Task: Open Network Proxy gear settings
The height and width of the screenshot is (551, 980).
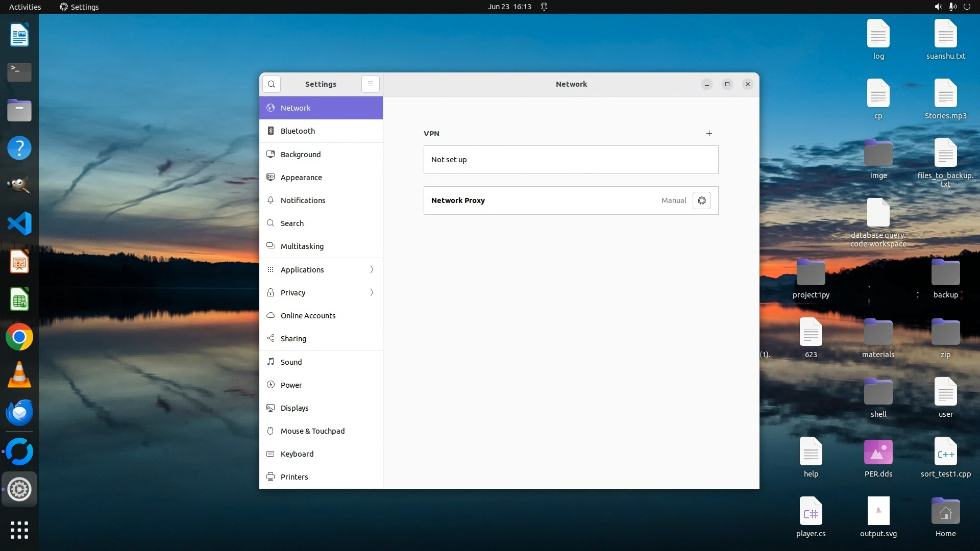Action: pyautogui.click(x=702, y=201)
